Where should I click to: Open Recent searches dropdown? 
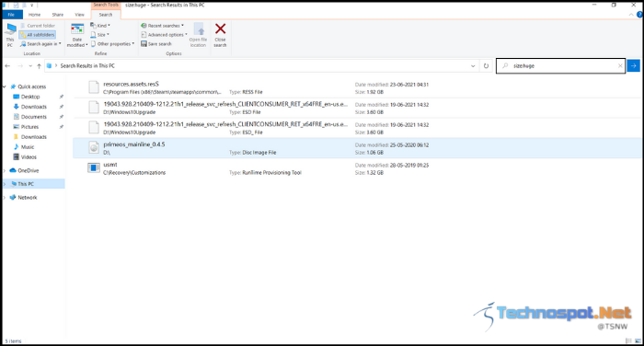[x=162, y=26]
